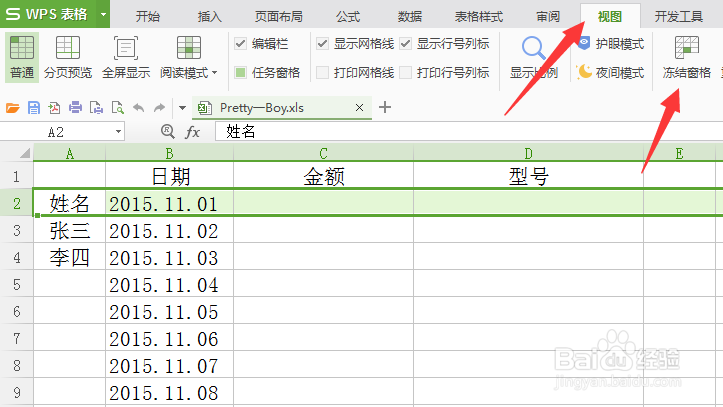Click the cell with 2015.11.08
The height and width of the screenshot is (407, 723).
point(169,392)
